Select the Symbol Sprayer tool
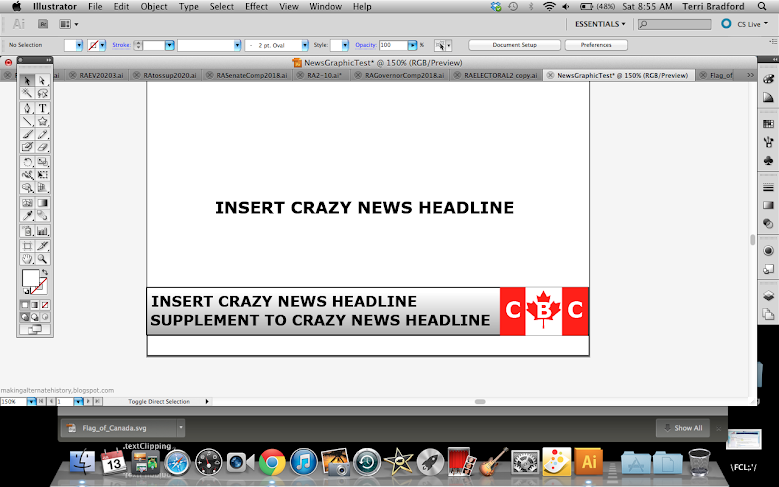 coord(27,231)
